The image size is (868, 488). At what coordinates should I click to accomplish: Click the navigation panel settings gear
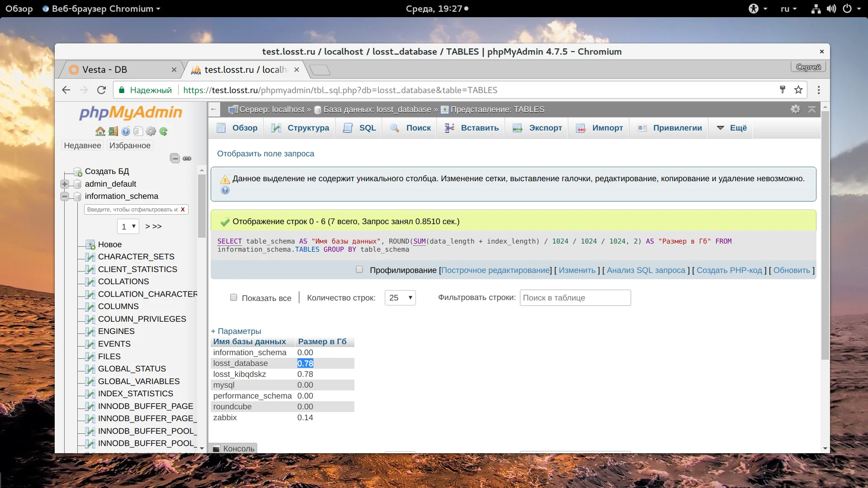(x=151, y=131)
